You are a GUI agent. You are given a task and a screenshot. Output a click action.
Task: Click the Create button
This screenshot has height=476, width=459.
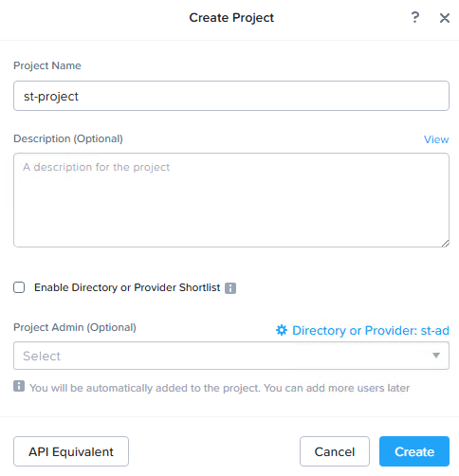[x=414, y=451]
